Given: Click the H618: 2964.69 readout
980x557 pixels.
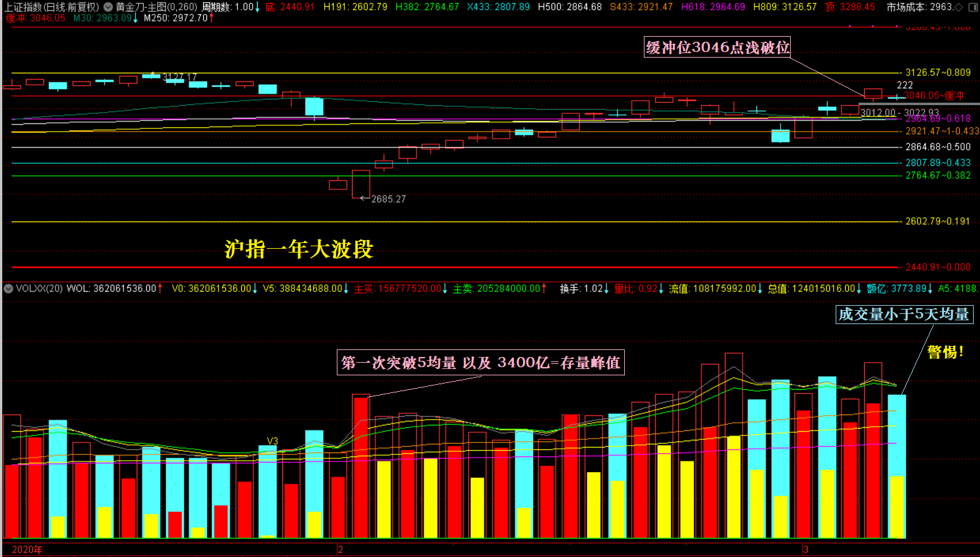Looking at the screenshot, I should (713, 7).
